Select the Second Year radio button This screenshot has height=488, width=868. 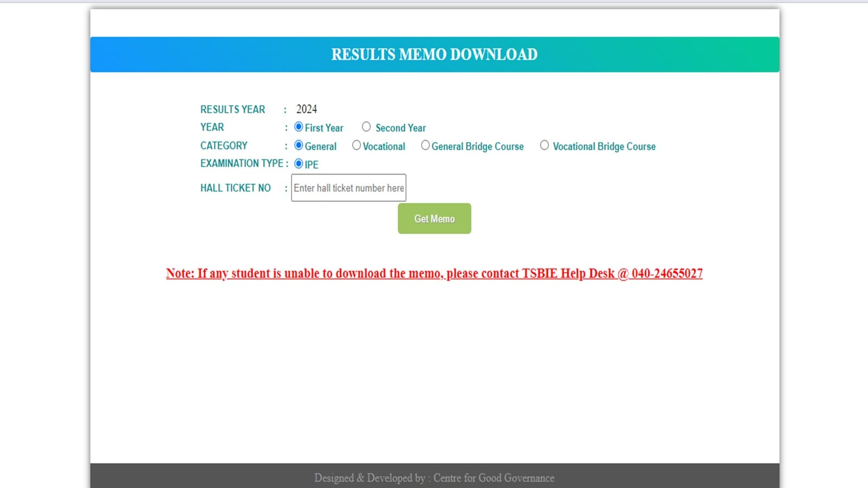(366, 126)
